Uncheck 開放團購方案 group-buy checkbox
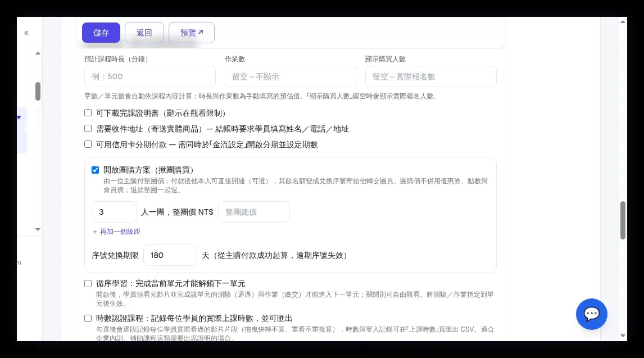Screen dimensions: 644x358 (x=96, y=170)
